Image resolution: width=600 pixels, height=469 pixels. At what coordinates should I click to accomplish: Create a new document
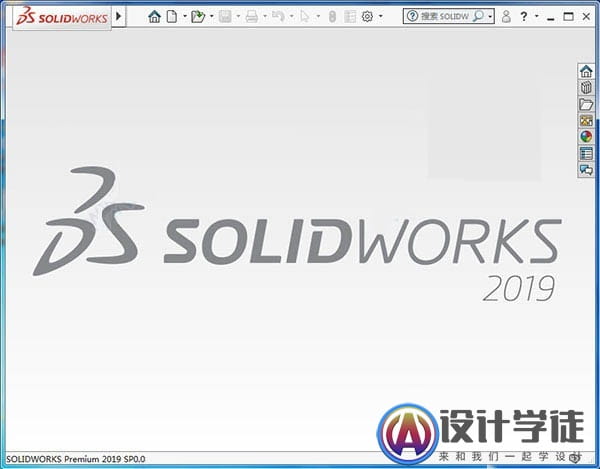(x=172, y=16)
